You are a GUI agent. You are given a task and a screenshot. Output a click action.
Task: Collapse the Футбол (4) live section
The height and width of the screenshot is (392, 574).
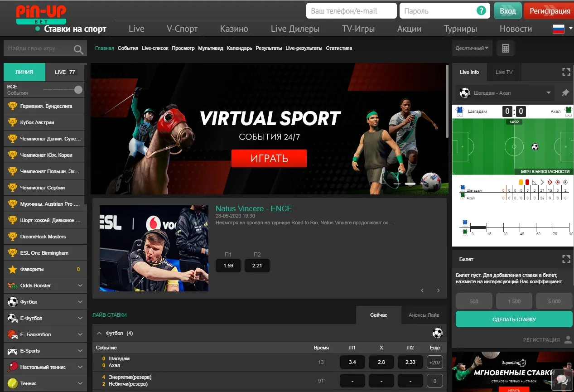tap(99, 333)
